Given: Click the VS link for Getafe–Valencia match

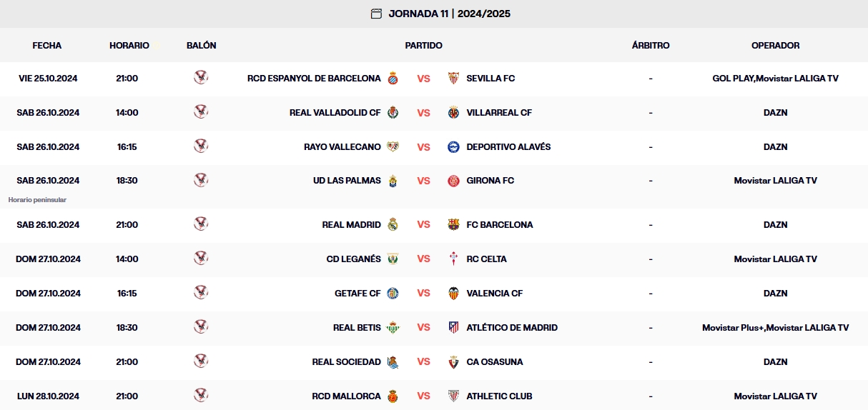Looking at the screenshot, I should tap(424, 294).
